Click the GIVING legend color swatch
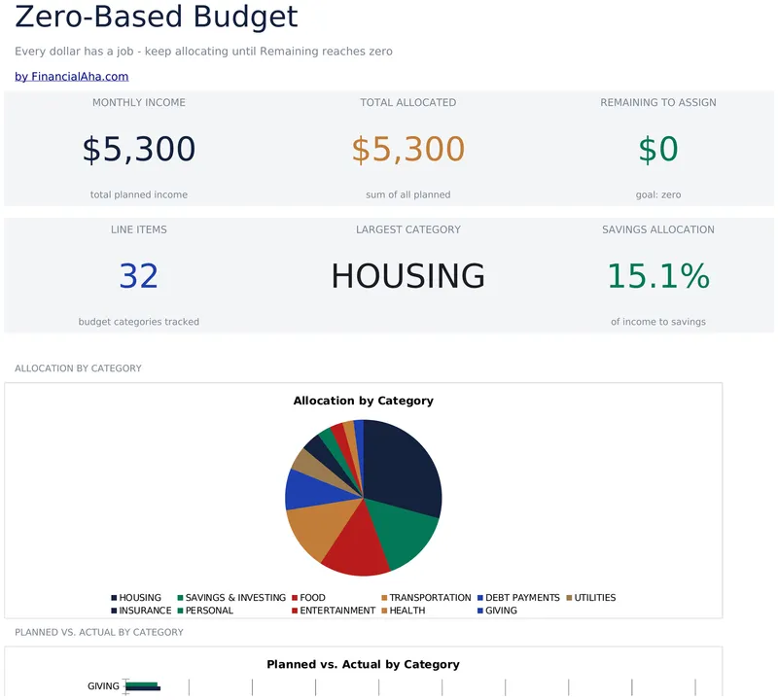The image size is (778, 700). coord(480,611)
